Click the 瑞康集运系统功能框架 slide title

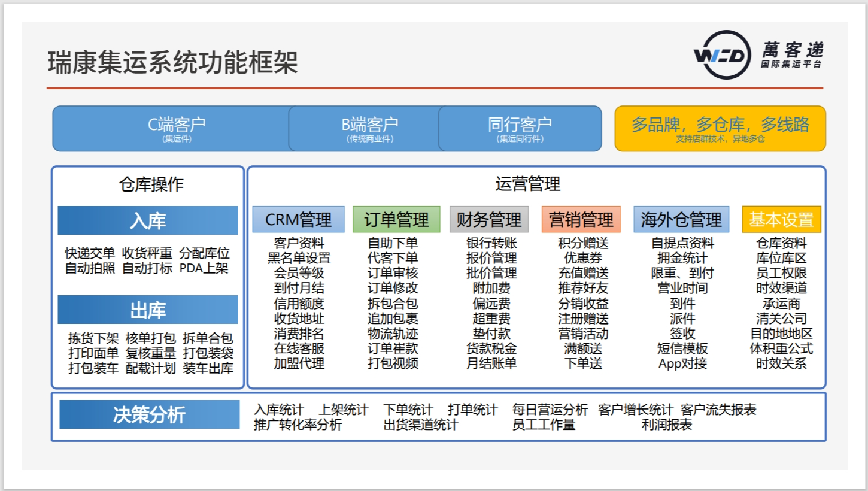172,62
